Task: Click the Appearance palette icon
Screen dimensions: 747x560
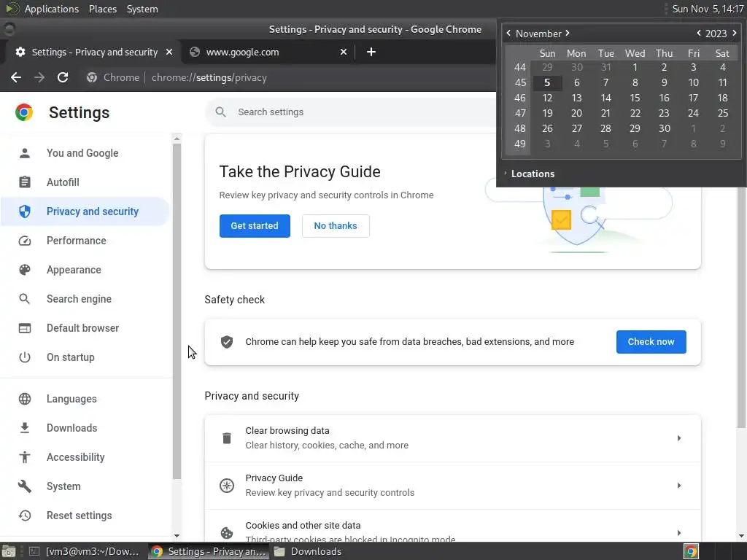Action: click(x=25, y=270)
